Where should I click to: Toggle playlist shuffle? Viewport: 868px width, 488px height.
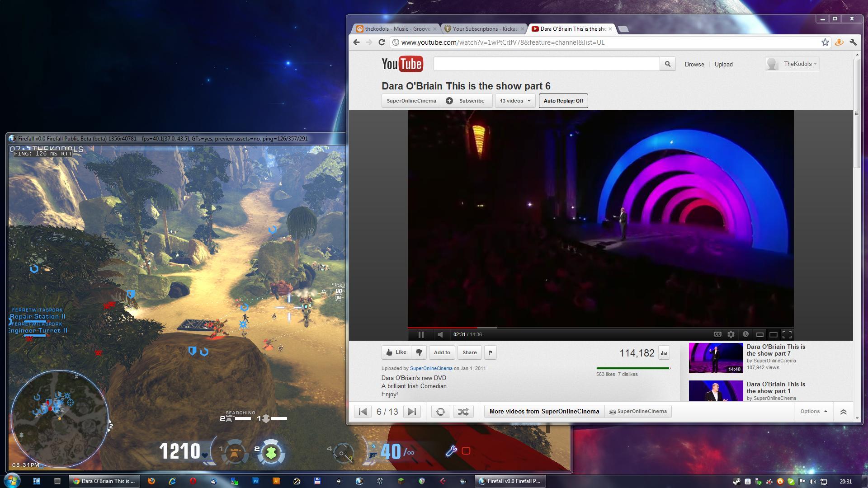(x=463, y=412)
